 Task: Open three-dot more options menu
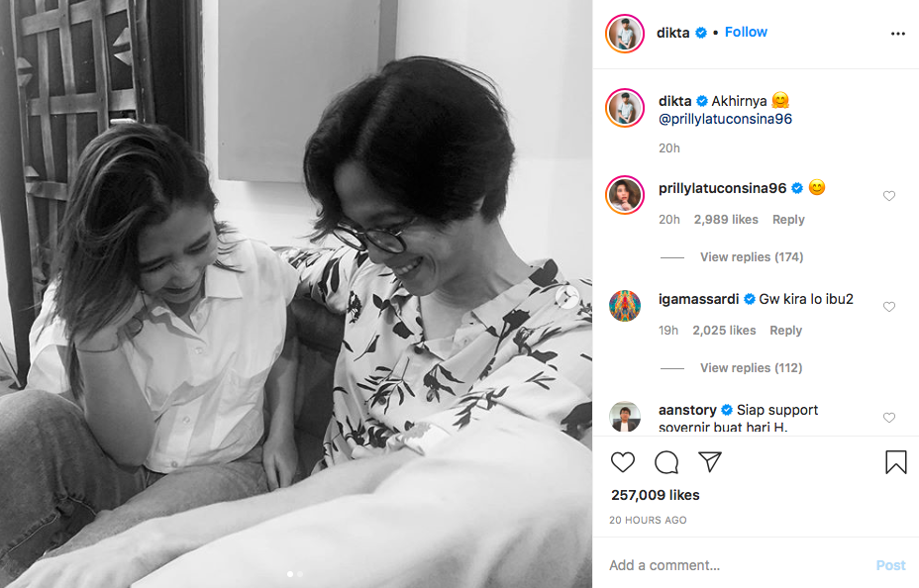[x=898, y=34]
